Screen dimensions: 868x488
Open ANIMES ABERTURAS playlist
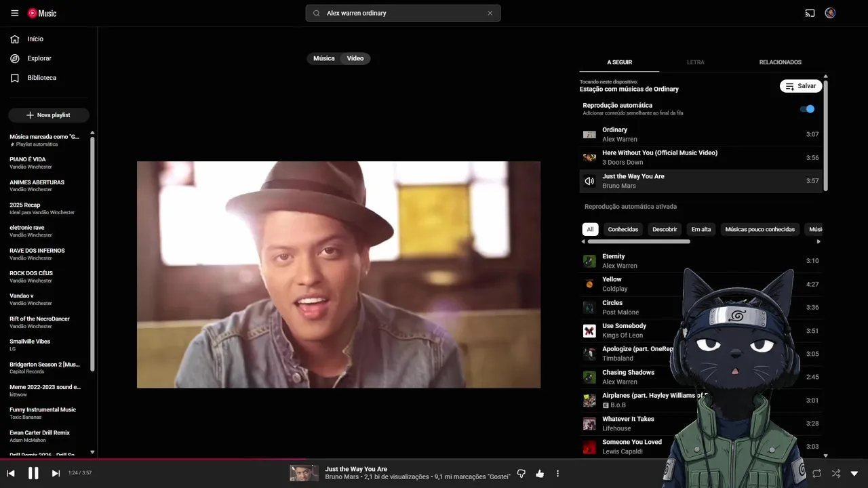pos(47,186)
